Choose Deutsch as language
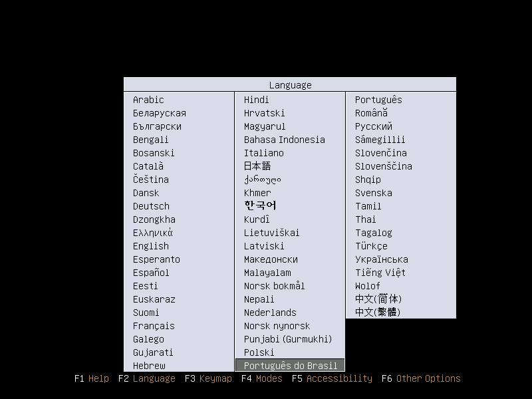Image resolution: width=532 pixels, height=399 pixels. pos(152,206)
